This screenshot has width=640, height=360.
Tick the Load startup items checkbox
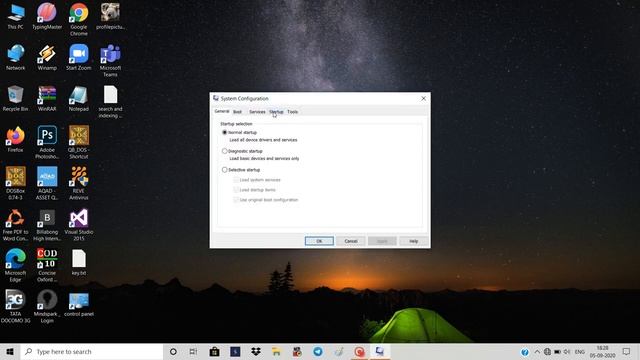coord(236,190)
